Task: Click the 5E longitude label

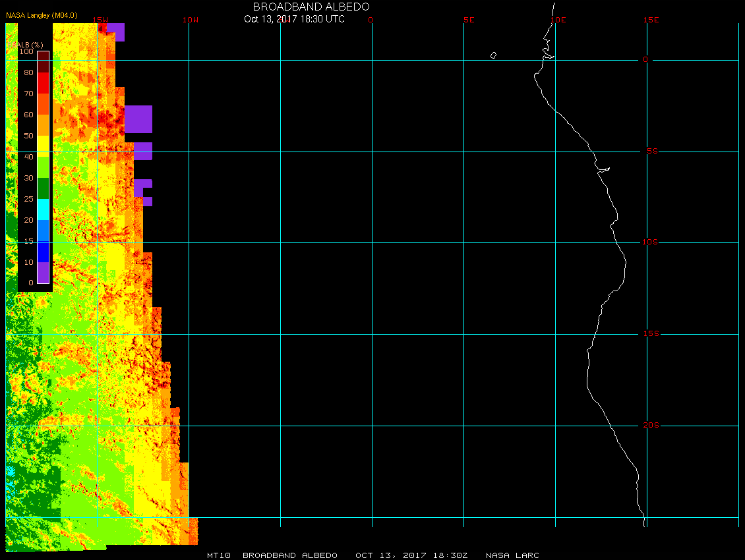Action: (x=469, y=20)
